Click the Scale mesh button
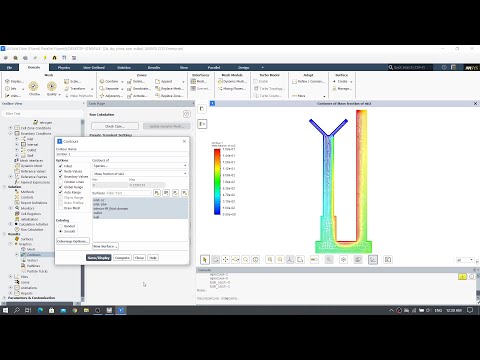This screenshot has width=480, height=360. point(72,81)
